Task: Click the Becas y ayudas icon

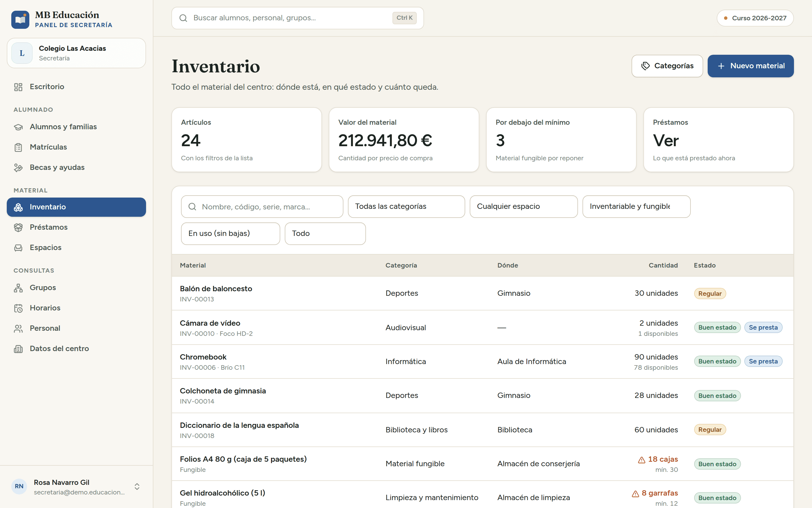Action: tap(18, 168)
